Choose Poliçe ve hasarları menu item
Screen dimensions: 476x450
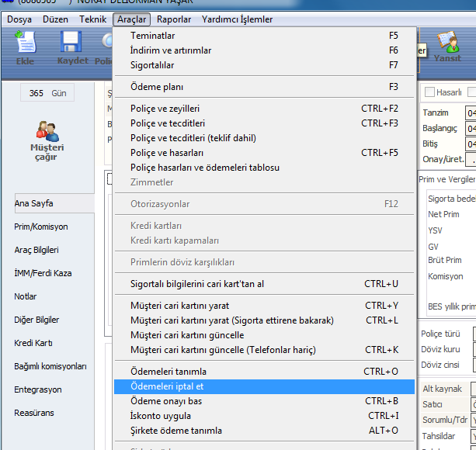click(167, 153)
